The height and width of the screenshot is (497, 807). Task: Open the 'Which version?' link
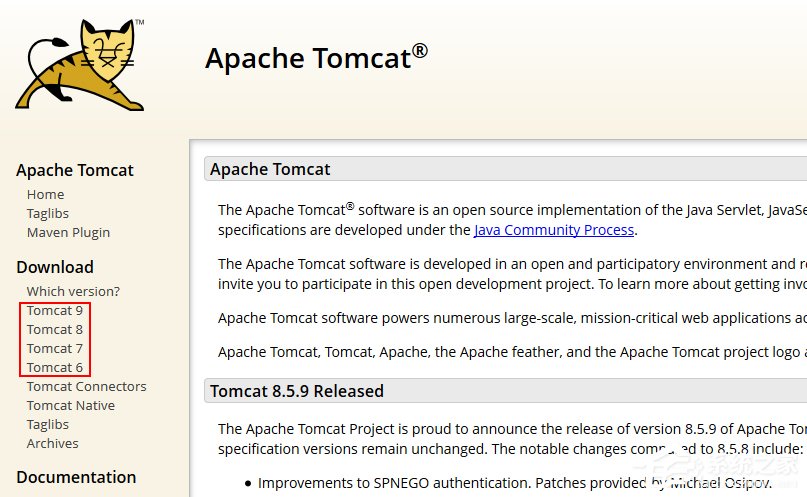73,291
